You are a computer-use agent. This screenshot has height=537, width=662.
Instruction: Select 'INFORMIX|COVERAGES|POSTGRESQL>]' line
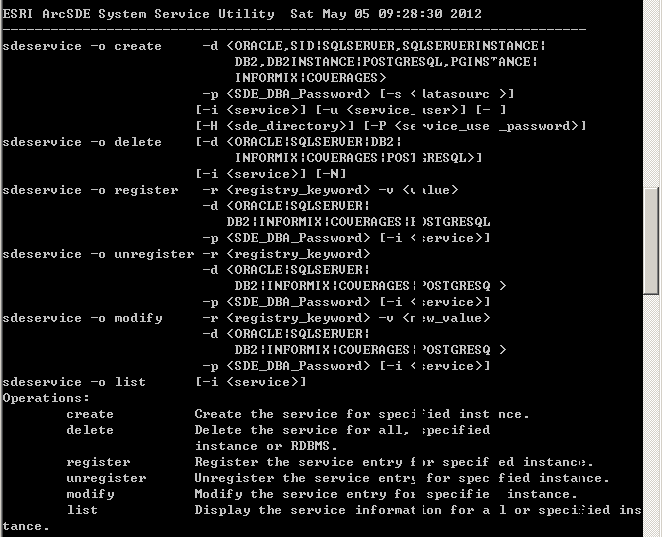point(358,158)
